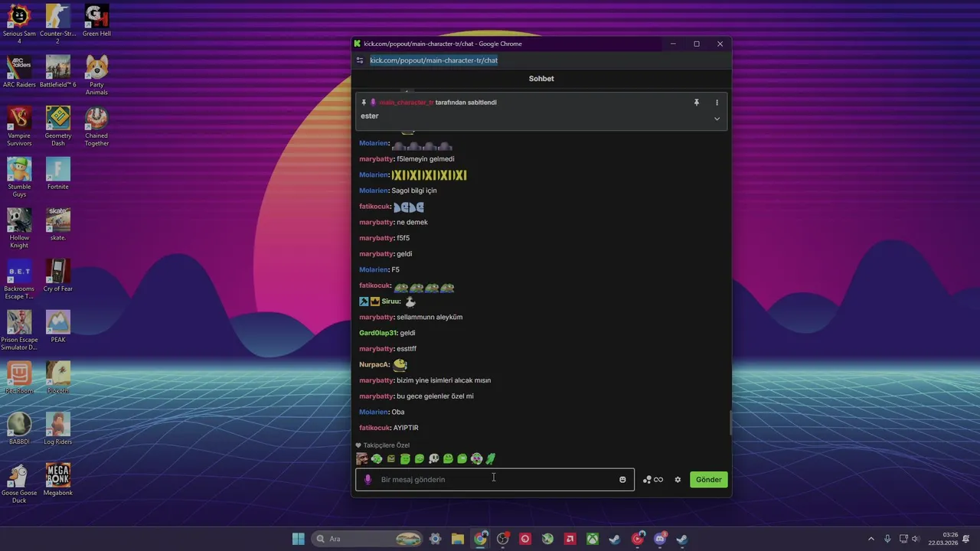This screenshot has width=980, height=551.
Task: Open the emoji picker in message box
Action: pos(622,480)
